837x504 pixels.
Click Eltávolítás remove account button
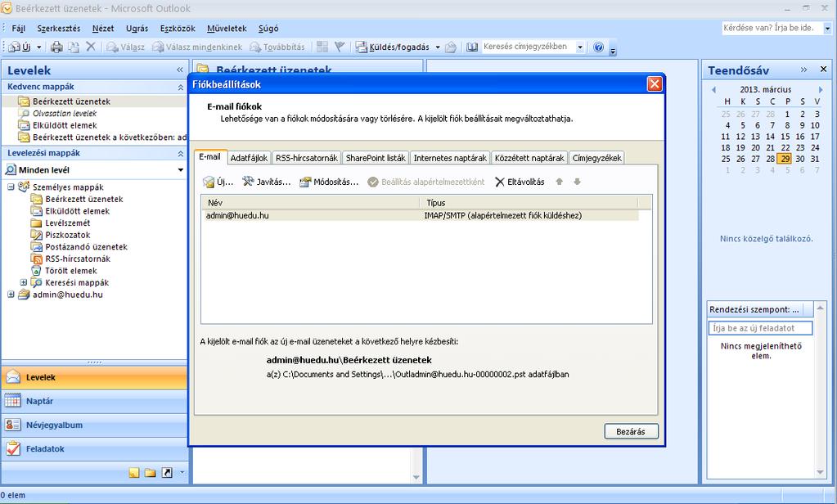520,182
